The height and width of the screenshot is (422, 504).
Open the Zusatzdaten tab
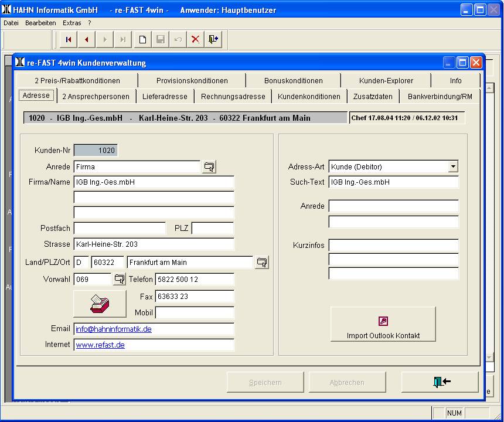tap(373, 97)
